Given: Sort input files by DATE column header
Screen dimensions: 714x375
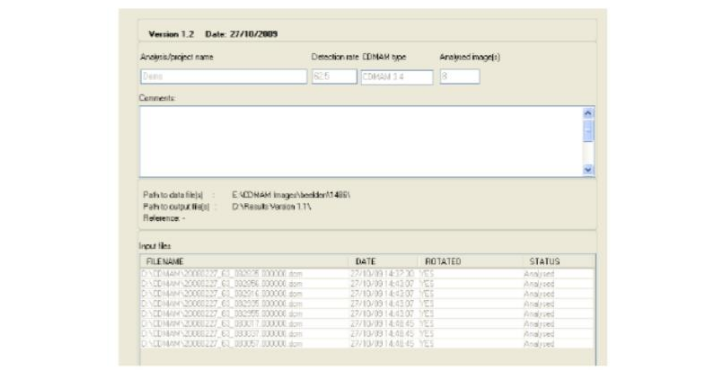Looking at the screenshot, I should click(x=383, y=261).
